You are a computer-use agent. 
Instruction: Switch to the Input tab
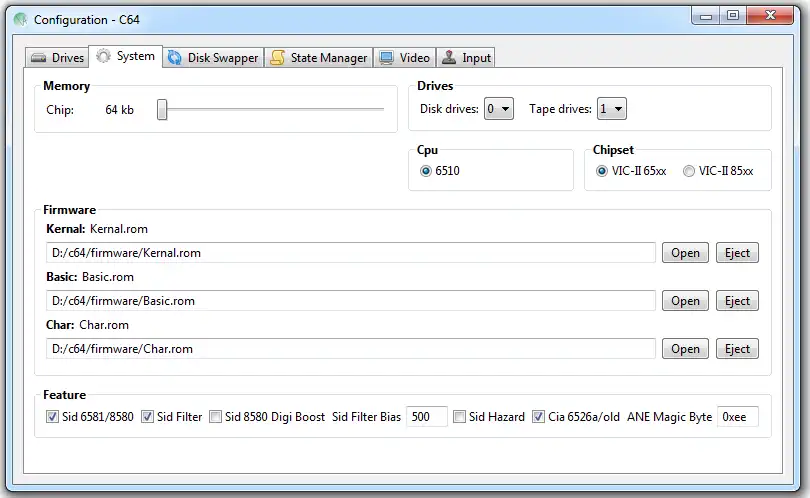[466, 57]
